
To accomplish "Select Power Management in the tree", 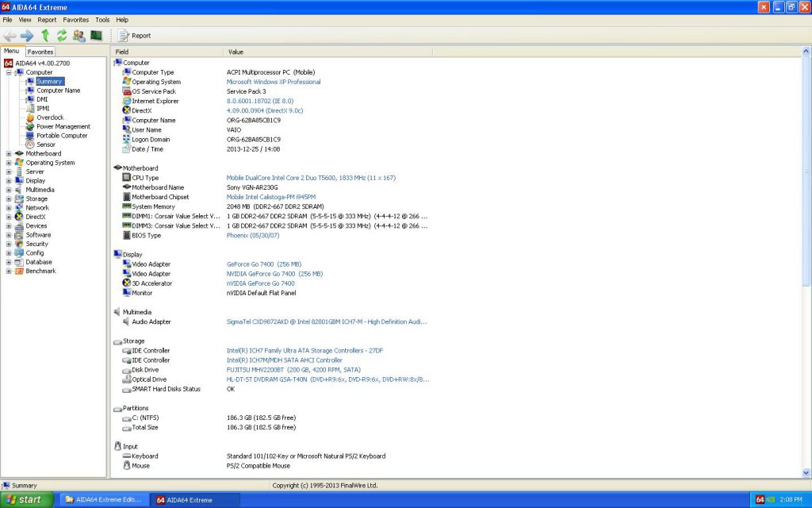I will pos(63,126).
